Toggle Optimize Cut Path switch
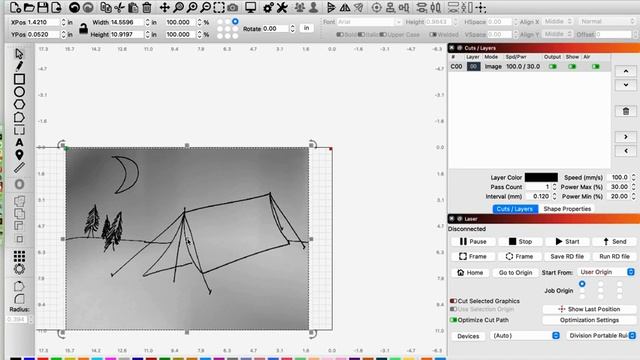 coord(453,320)
